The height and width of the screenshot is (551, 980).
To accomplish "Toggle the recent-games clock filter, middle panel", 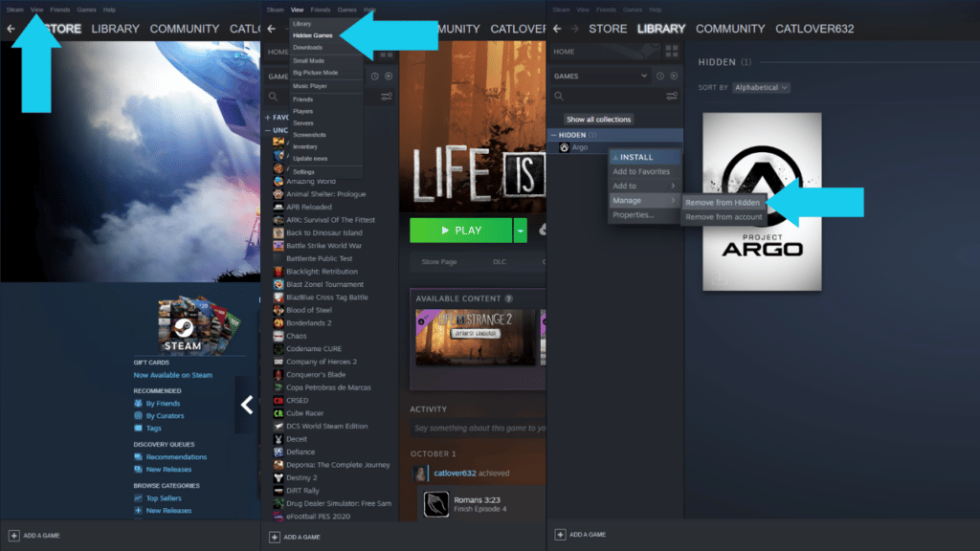I will point(375,77).
